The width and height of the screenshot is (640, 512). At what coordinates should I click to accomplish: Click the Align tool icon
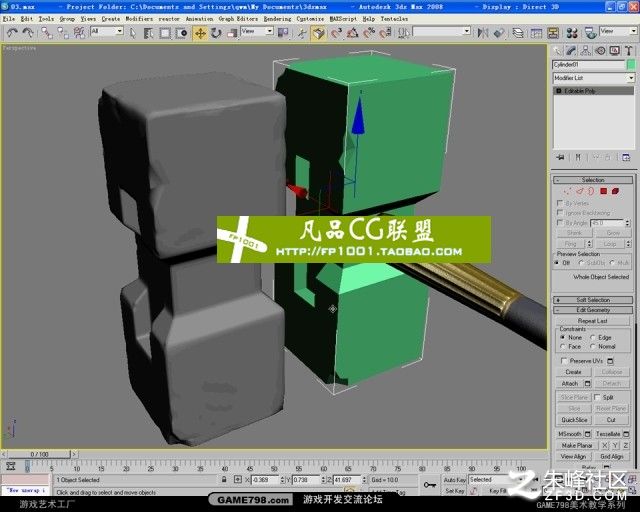499,33
